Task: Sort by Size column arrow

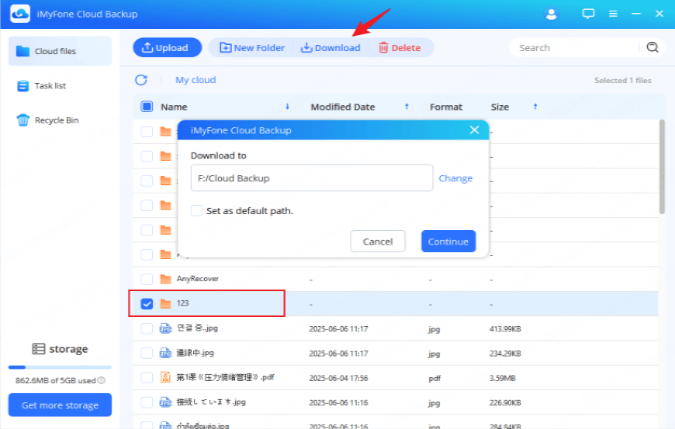Action: tap(535, 106)
